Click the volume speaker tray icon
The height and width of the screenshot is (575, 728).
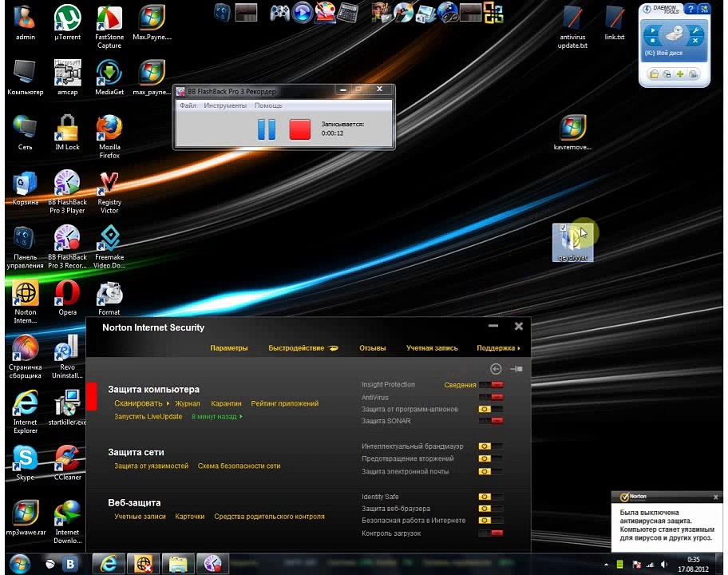pyautogui.click(x=664, y=565)
